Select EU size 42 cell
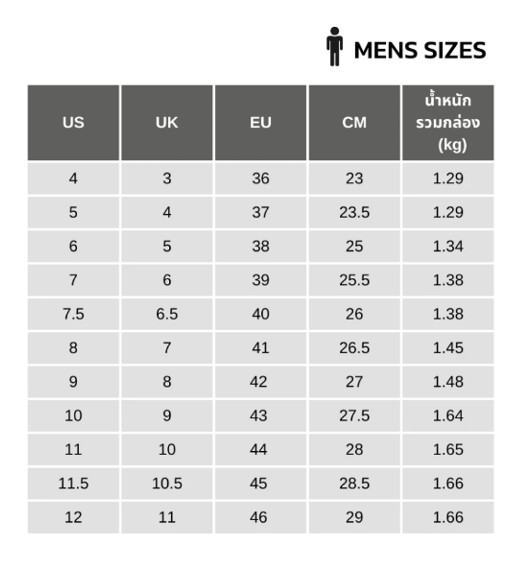The height and width of the screenshot is (565, 527). (260, 382)
